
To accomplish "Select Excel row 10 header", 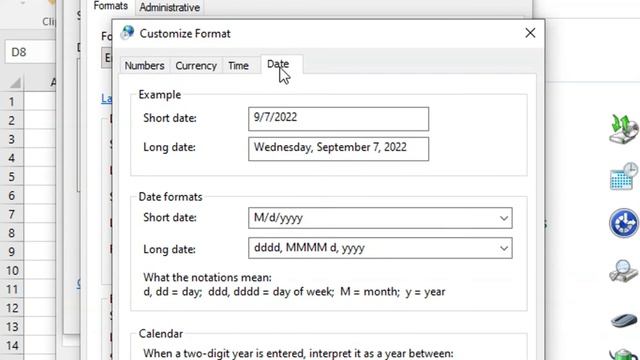I will click(12, 270).
